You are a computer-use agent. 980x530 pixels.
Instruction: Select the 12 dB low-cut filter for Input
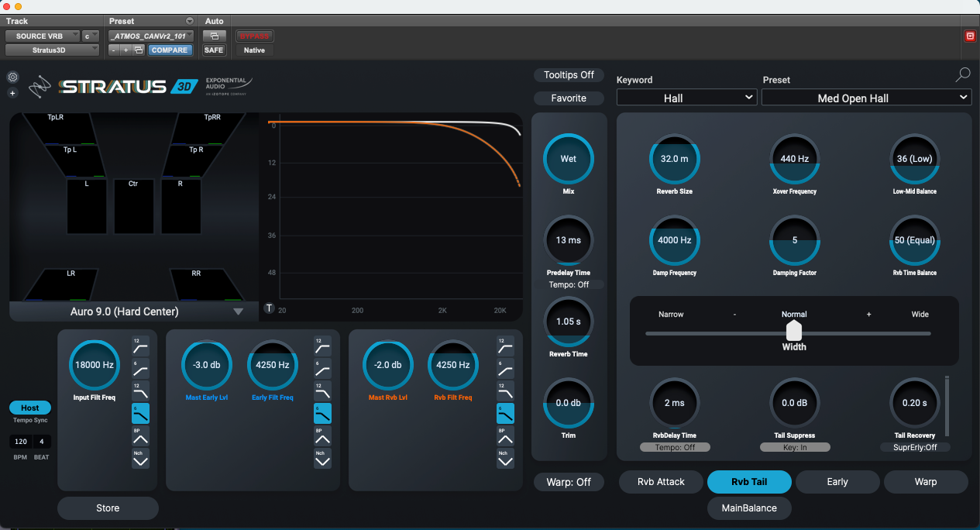[140, 346]
